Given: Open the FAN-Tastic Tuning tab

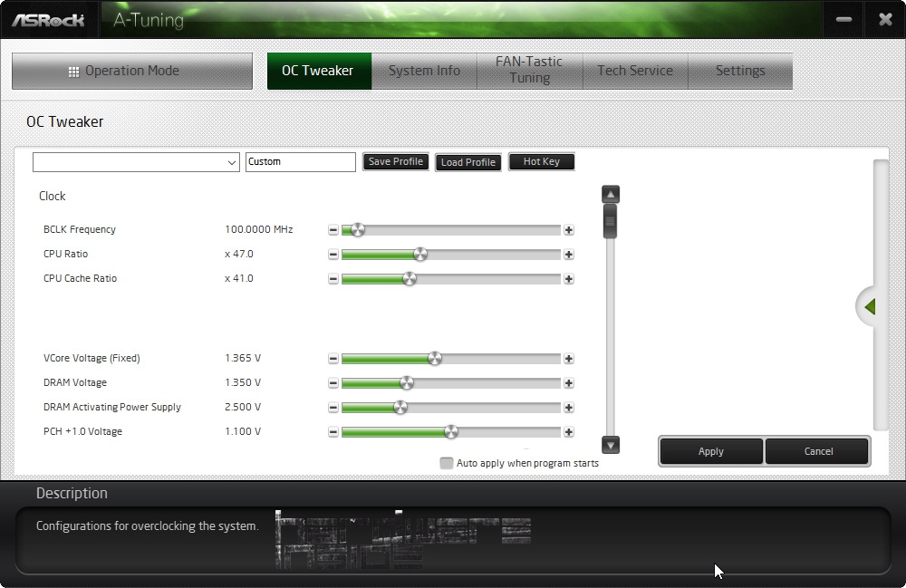Looking at the screenshot, I should 529,71.
